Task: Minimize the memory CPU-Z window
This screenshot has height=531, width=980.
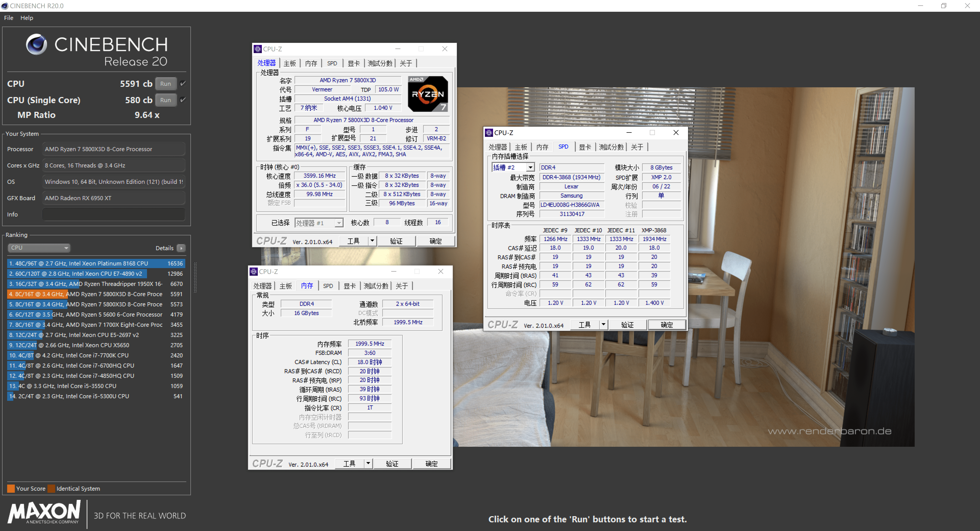Action: (394, 271)
